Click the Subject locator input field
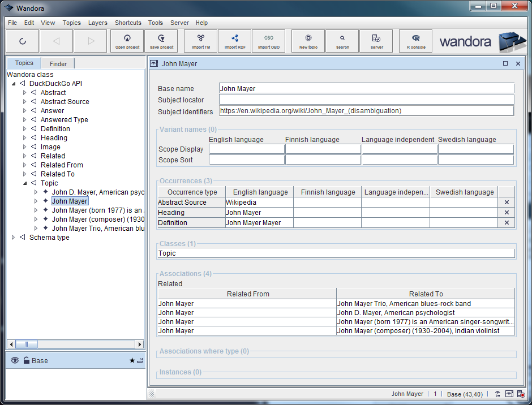Viewport: 532px width, 405px height. pos(366,100)
